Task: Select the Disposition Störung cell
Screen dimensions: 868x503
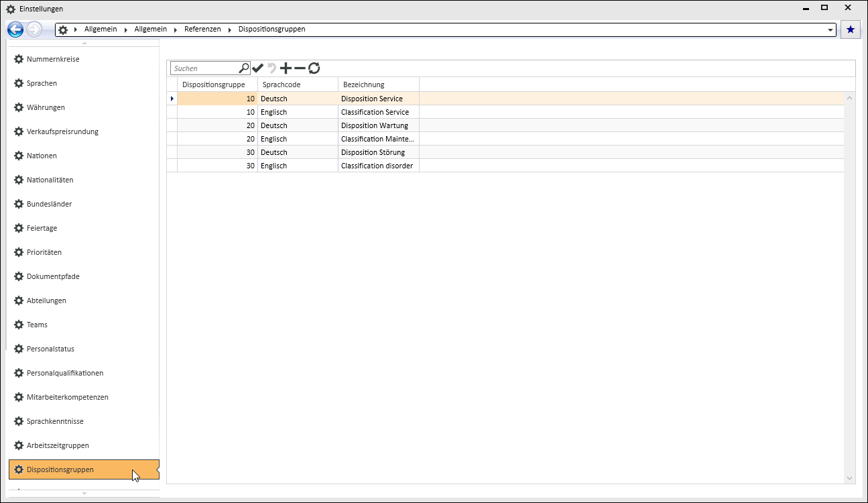Action: point(379,152)
